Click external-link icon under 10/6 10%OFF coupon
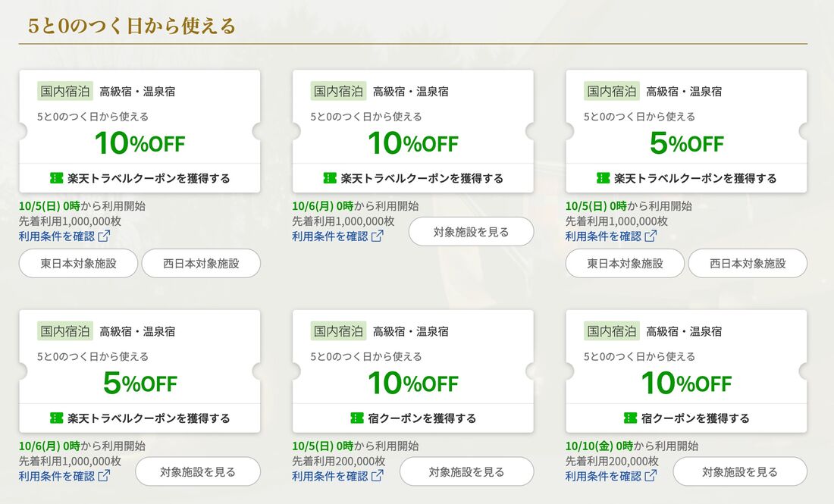Viewport: 834px width, 504px height. click(377, 236)
